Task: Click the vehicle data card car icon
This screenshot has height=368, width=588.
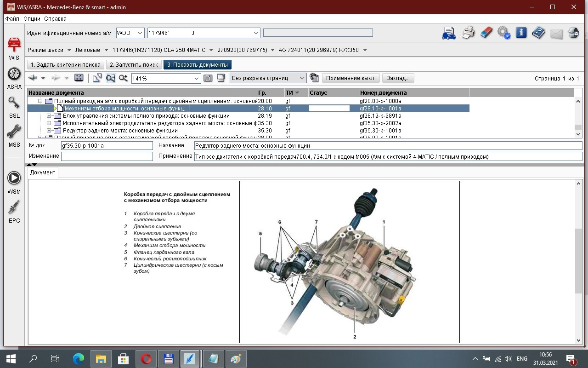Action: tap(449, 33)
